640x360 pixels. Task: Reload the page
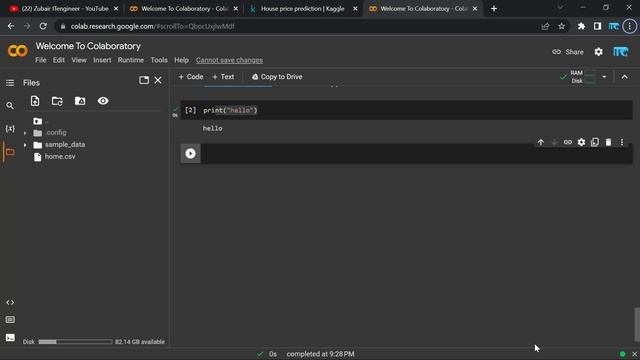tap(43, 26)
